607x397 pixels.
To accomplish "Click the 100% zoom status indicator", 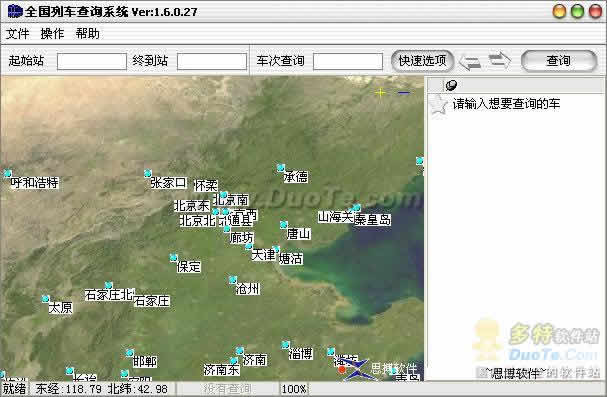I will click(x=294, y=389).
